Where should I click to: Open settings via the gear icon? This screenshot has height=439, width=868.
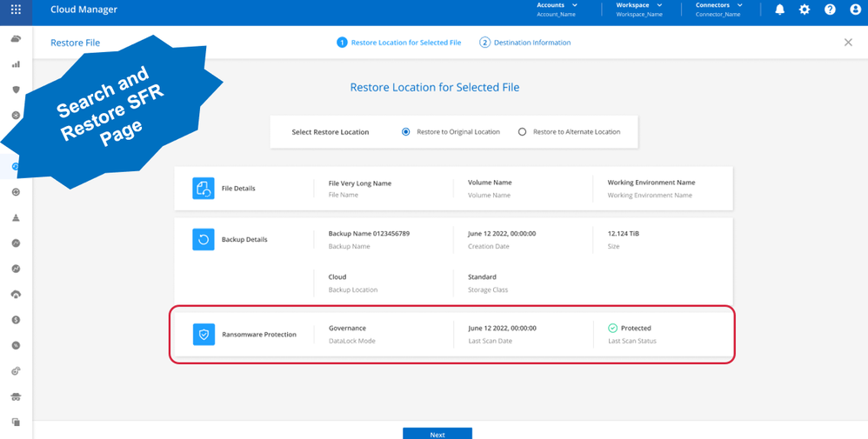805,10
